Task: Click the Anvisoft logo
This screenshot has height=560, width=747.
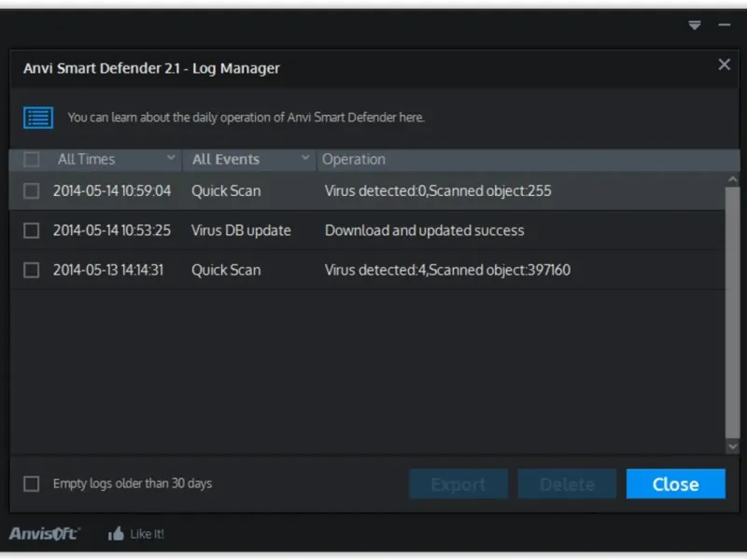Action: coord(44,534)
